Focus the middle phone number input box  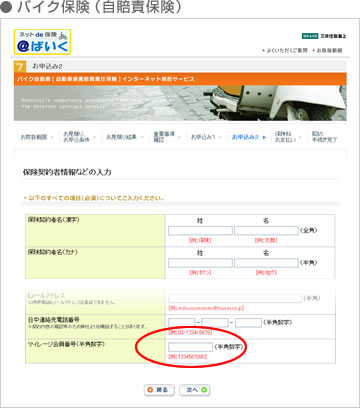[x=215, y=323]
